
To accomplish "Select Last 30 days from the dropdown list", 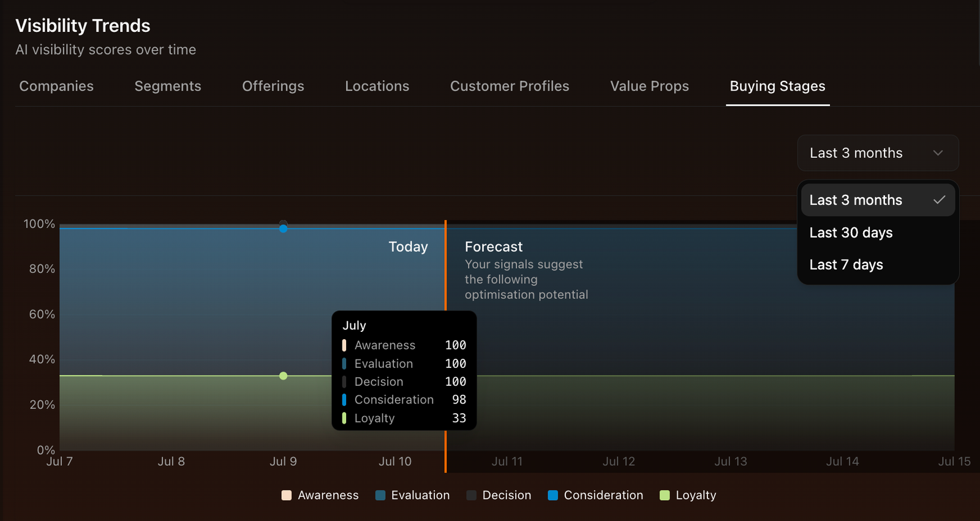I will pos(851,233).
